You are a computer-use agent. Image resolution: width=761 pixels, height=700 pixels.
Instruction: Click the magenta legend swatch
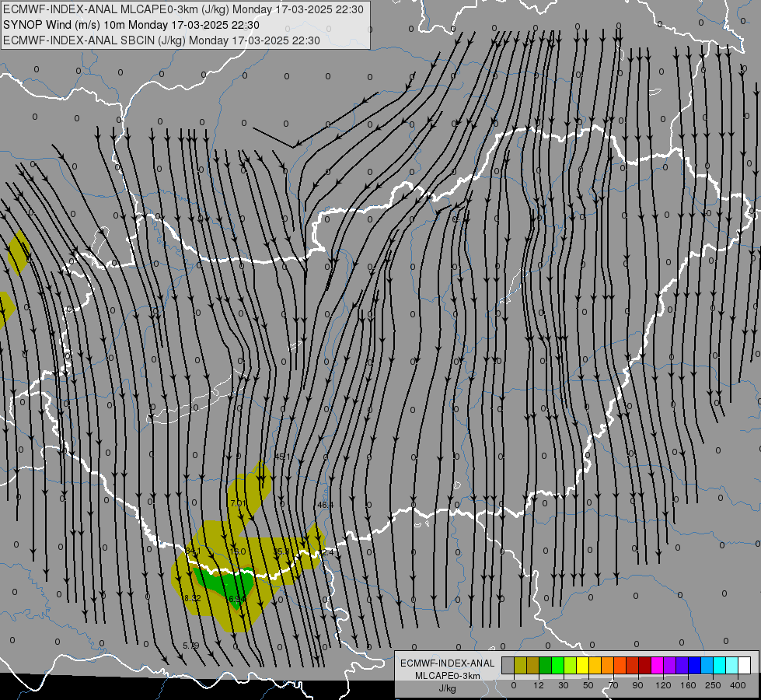[658, 666]
